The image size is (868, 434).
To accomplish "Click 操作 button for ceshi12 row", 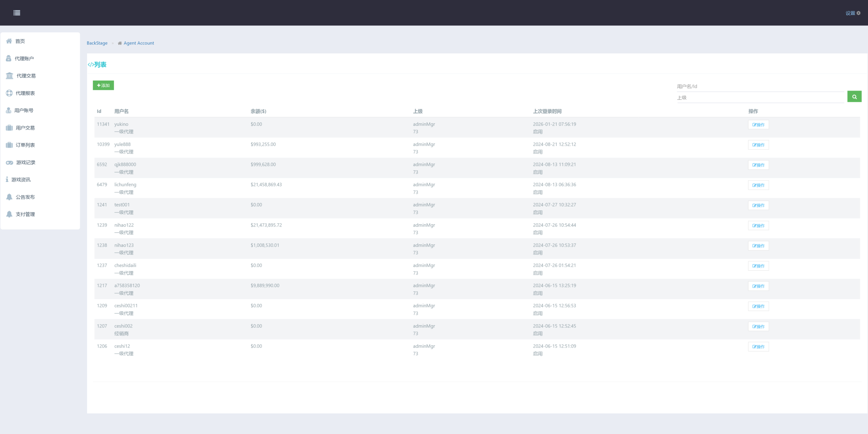I will pyautogui.click(x=758, y=347).
